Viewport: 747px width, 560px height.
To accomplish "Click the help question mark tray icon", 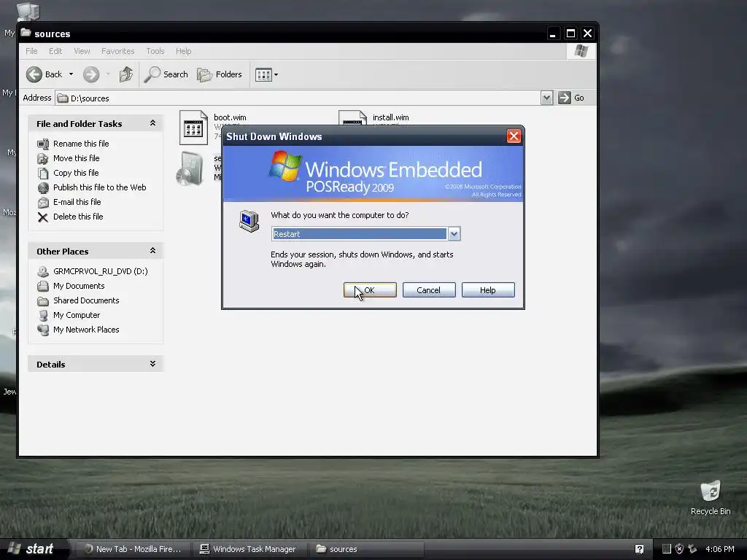I will click(639, 549).
